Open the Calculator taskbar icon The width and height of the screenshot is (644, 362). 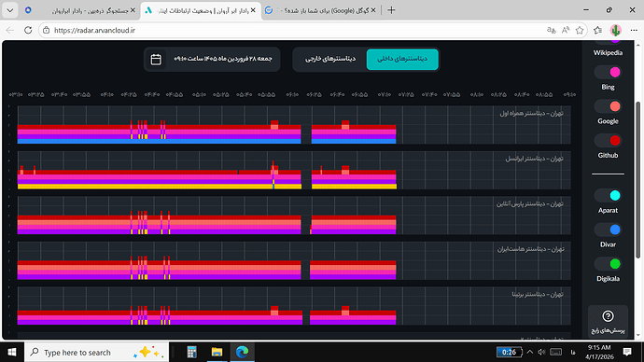pos(191,352)
